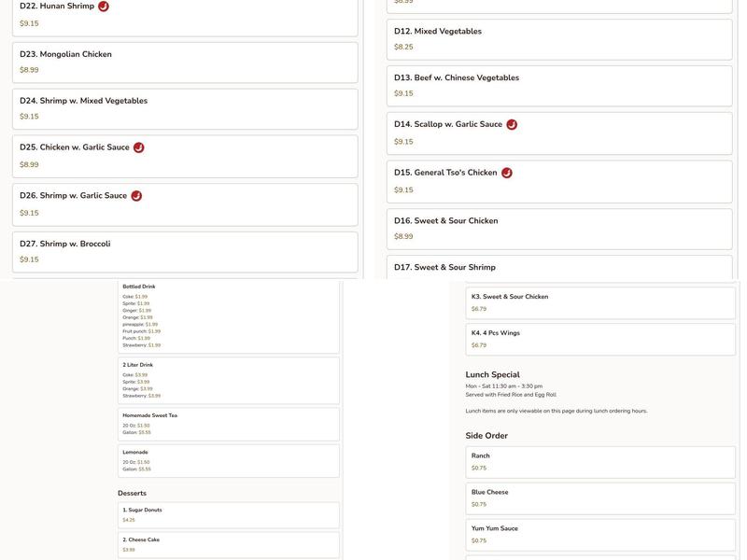Select D23 Mongolian Chicken

click(184, 62)
